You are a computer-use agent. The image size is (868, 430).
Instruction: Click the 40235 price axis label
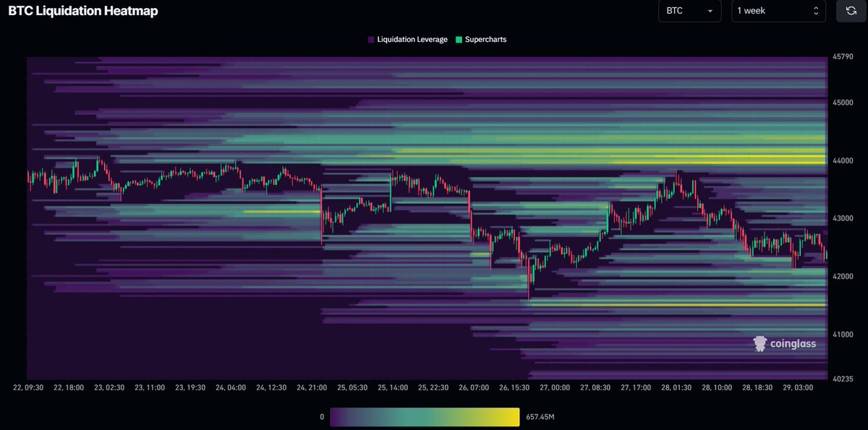pyautogui.click(x=842, y=379)
